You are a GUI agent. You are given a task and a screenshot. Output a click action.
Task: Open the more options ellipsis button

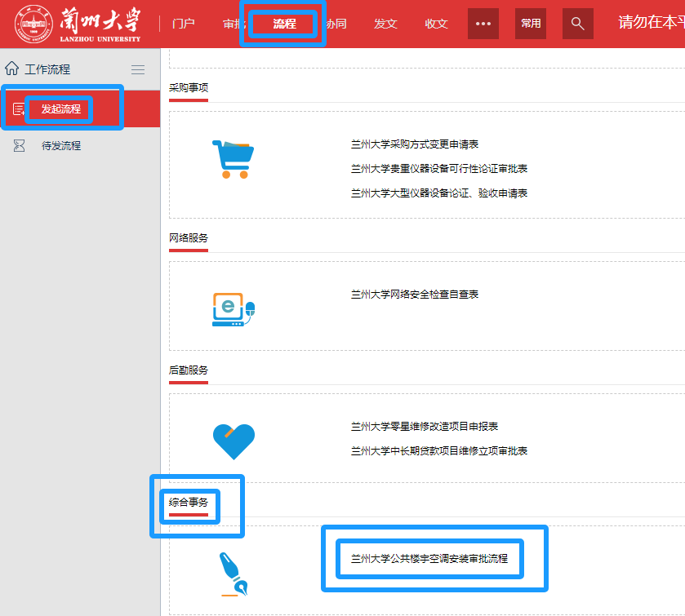point(483,24)
